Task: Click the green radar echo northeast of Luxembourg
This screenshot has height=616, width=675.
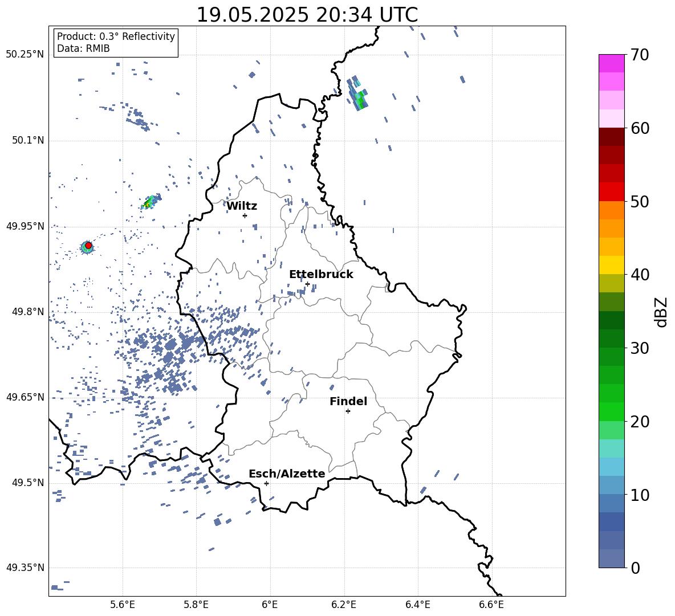Action: (358, 94)
